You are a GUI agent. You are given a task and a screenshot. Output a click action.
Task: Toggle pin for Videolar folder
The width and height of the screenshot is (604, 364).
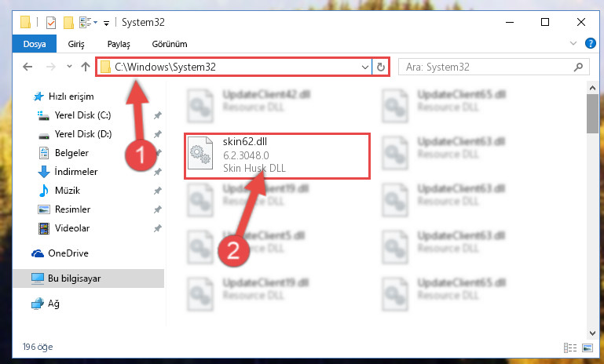(158, 228)
